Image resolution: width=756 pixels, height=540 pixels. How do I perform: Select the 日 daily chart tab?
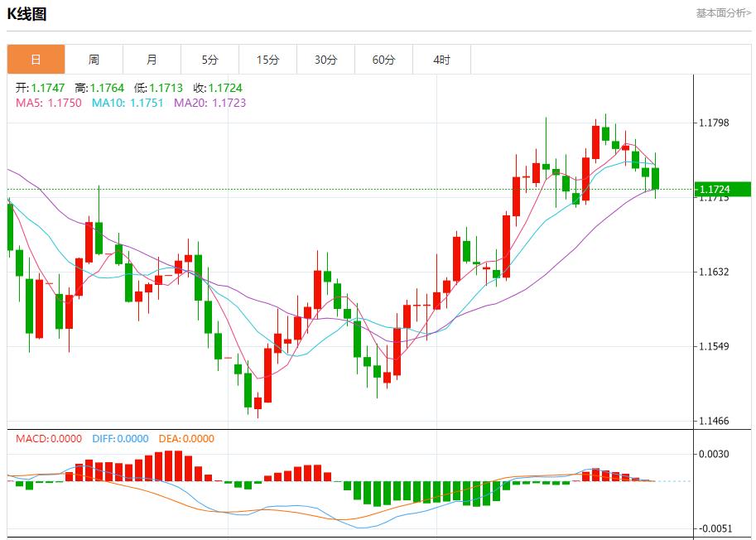click(x=36, y=60)
